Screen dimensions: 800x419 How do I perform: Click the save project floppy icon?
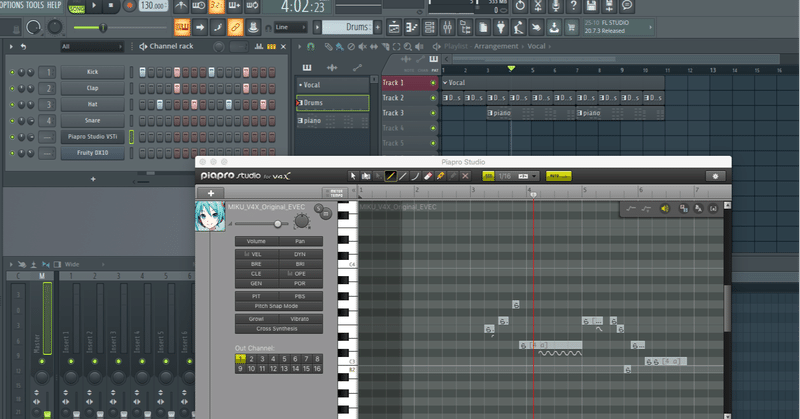pyautogui.click(x=591, y=6)
